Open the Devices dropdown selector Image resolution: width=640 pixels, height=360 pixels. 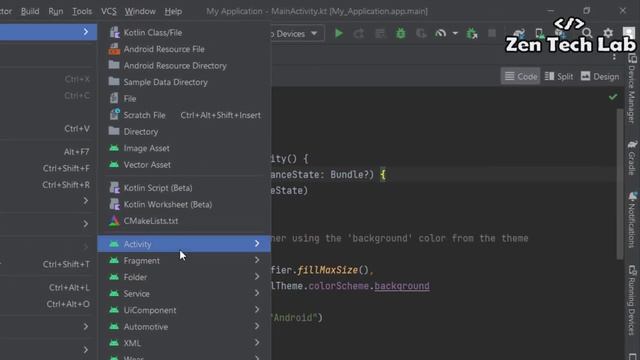(297, 33)
